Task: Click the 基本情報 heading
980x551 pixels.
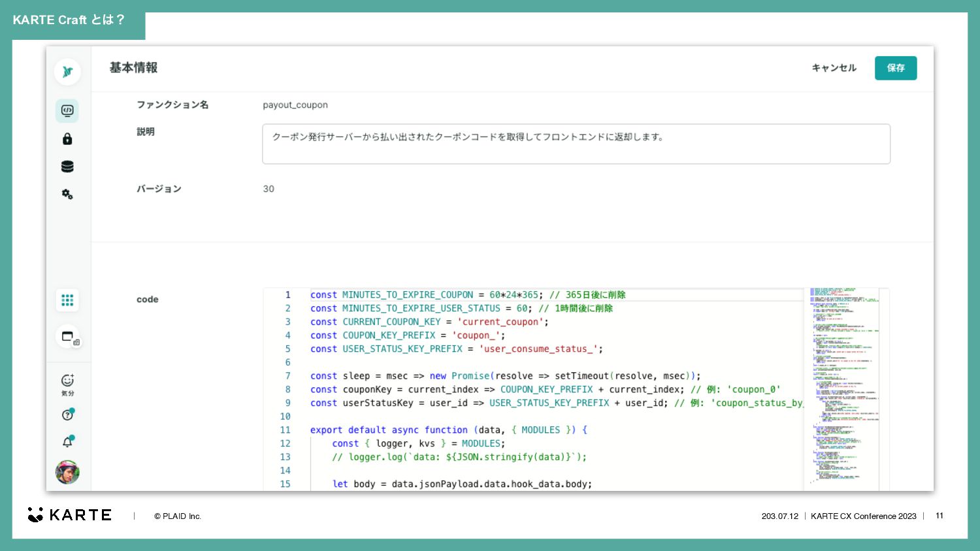Action: [133, 68]
